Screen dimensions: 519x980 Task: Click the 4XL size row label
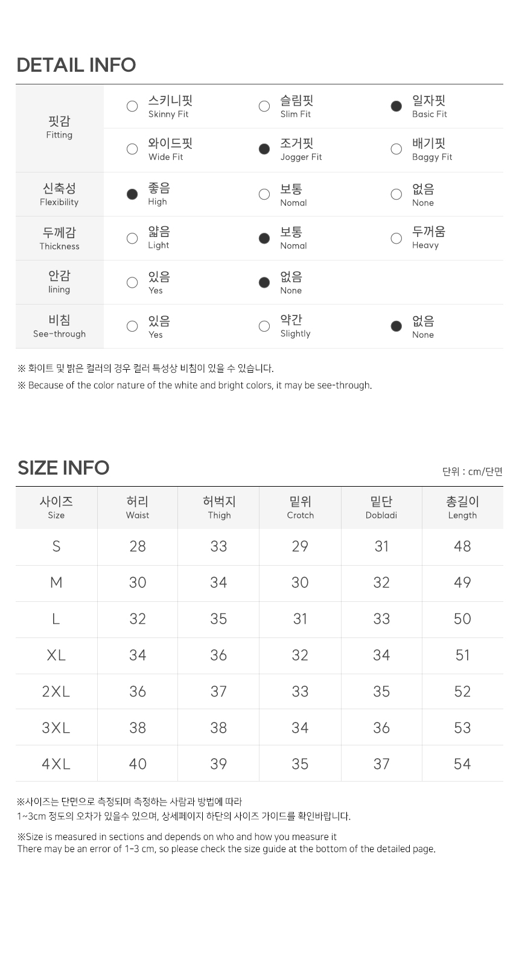coord(56,763)
